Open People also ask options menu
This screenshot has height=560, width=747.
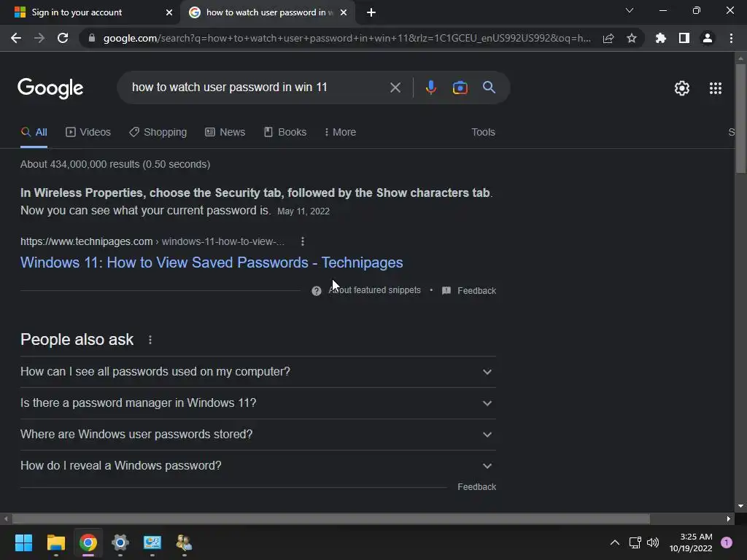pyautogui.click(x=150, y=340)
